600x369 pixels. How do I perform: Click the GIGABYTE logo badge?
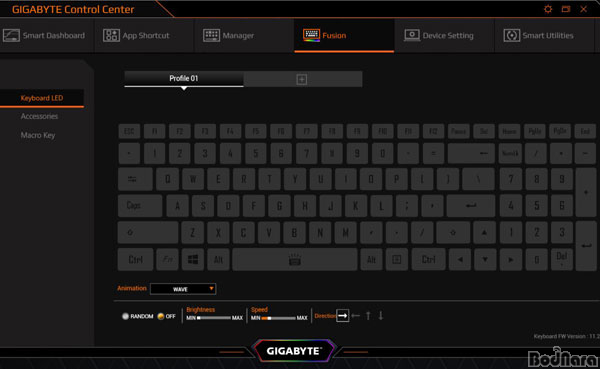pos(294,351)
